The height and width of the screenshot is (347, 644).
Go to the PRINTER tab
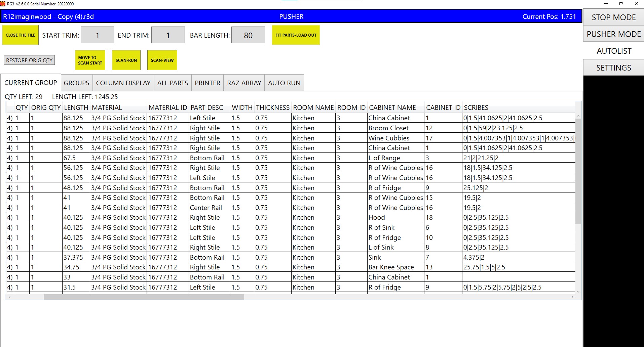[207, 83]
